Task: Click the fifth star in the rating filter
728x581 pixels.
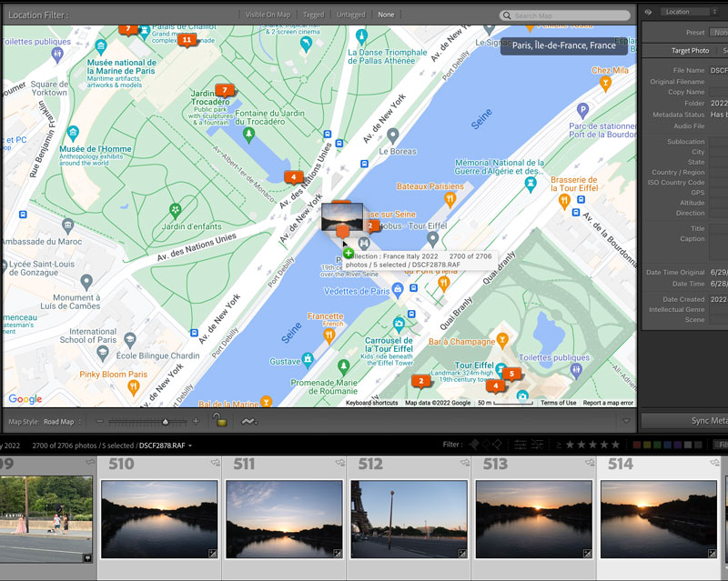Action: (617, 445)
